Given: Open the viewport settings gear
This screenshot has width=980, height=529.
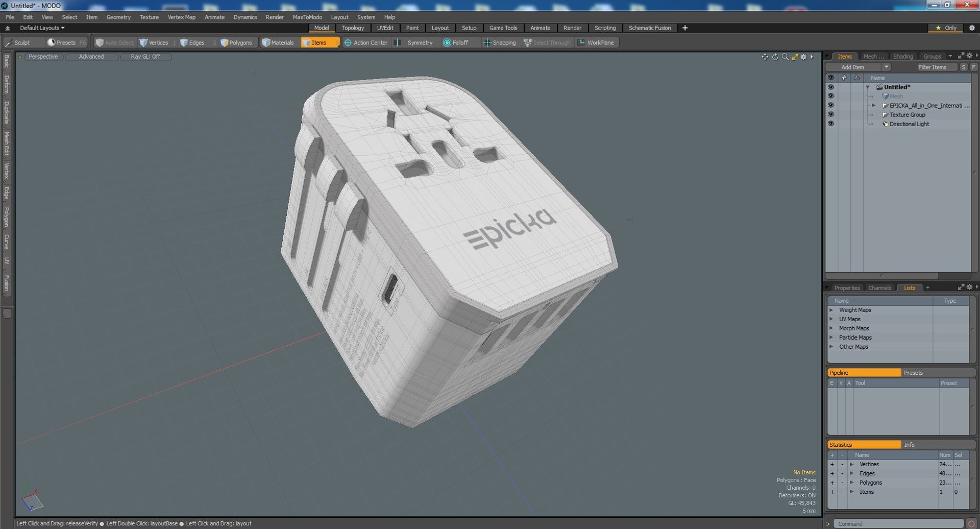Looking at the screenshot, I should click(804, 57).
